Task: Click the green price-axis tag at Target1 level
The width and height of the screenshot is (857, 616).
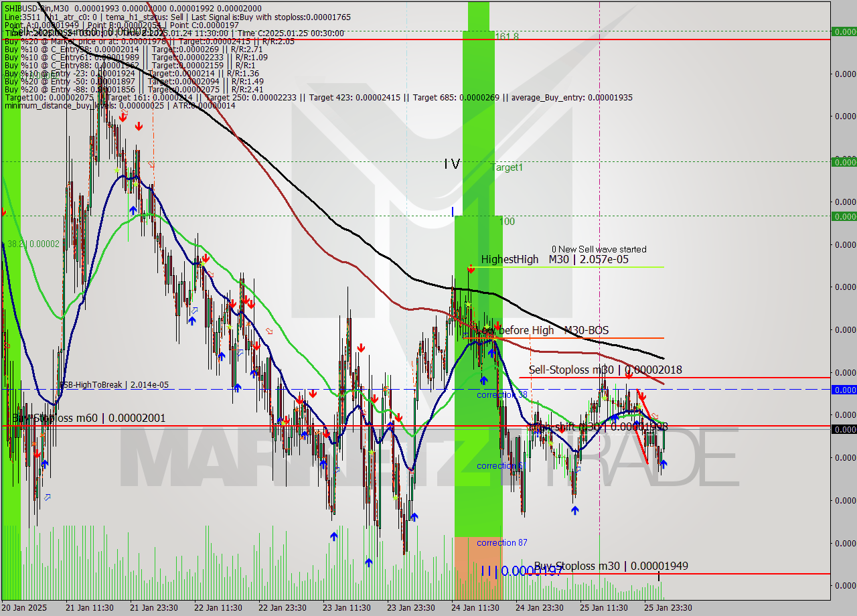Action: [844, 161]
